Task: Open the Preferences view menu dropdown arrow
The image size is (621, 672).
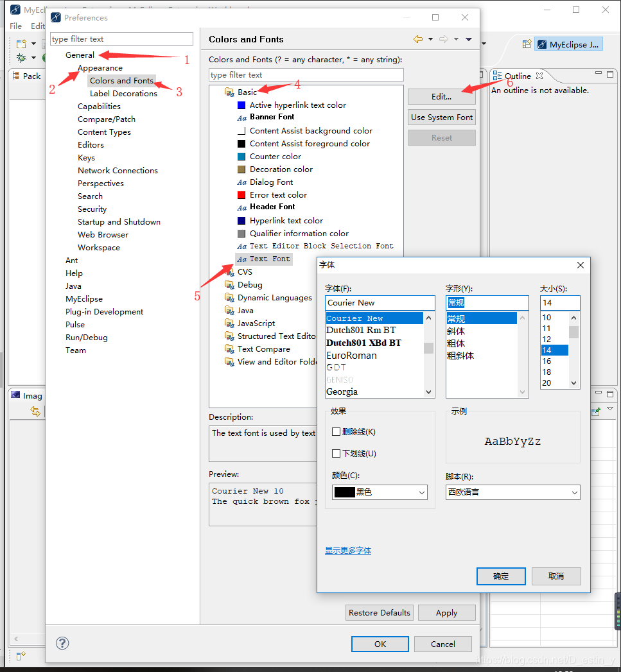Action: (469, 39)
